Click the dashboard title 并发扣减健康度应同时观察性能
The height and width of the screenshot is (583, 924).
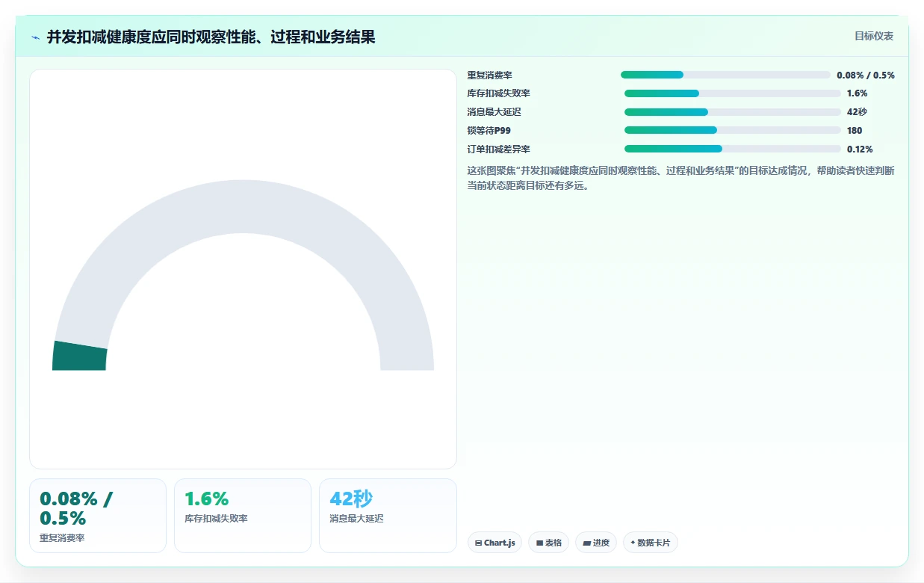[211, 37]
